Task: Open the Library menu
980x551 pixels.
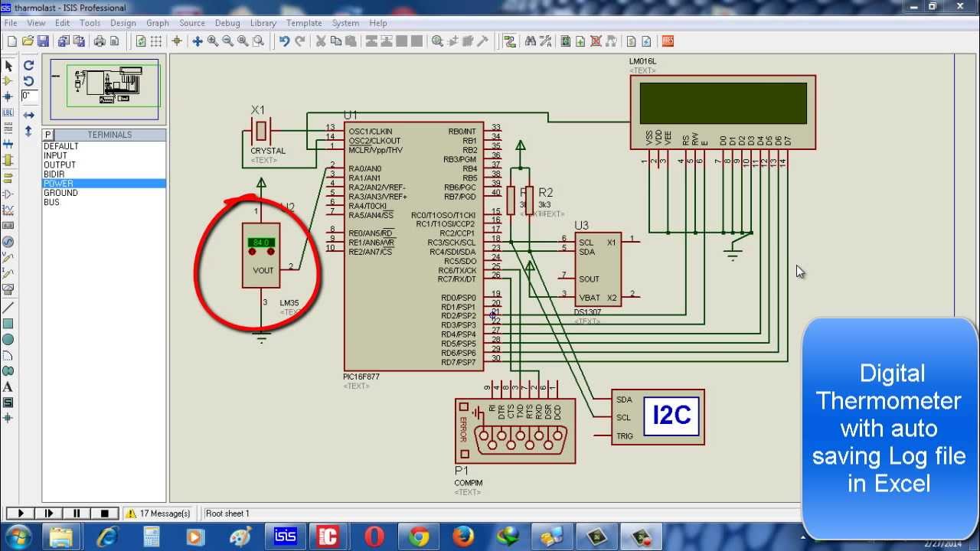Action: 263,23
